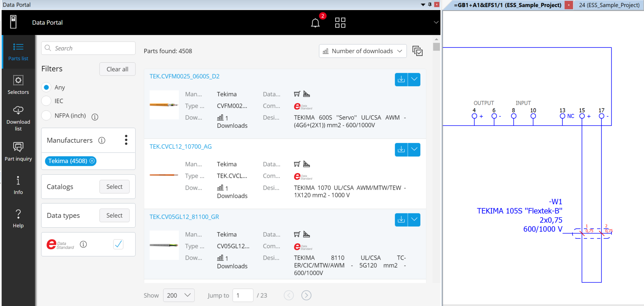Open part link TEK.CVCL12_10700_AG
Screen dimensions: 644x306
180,147
